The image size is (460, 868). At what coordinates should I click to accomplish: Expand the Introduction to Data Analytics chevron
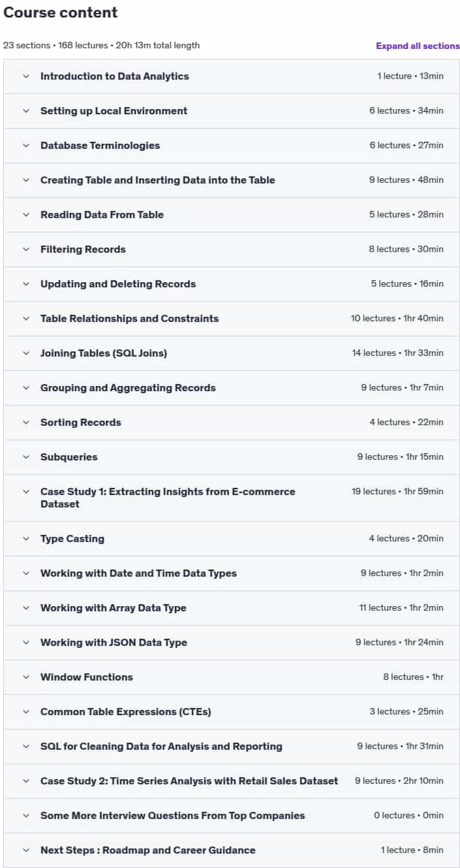pos(26,76)
